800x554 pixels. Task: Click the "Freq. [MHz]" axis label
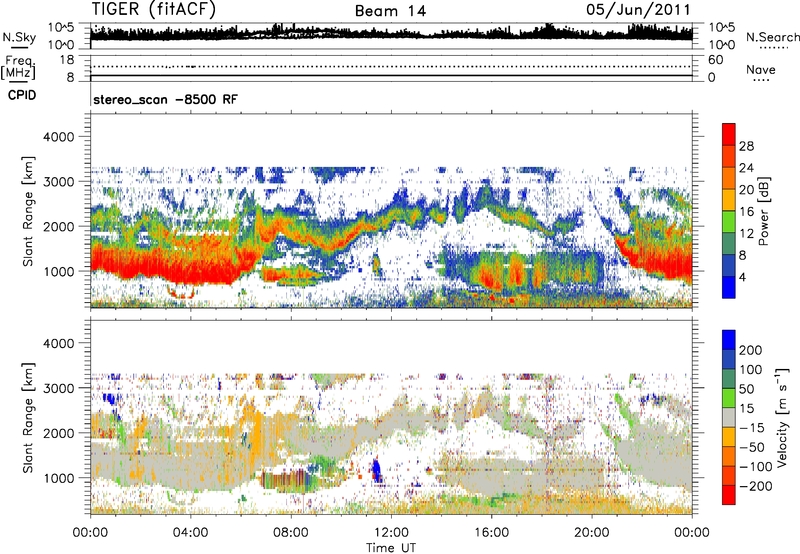(x=19, y=68)
